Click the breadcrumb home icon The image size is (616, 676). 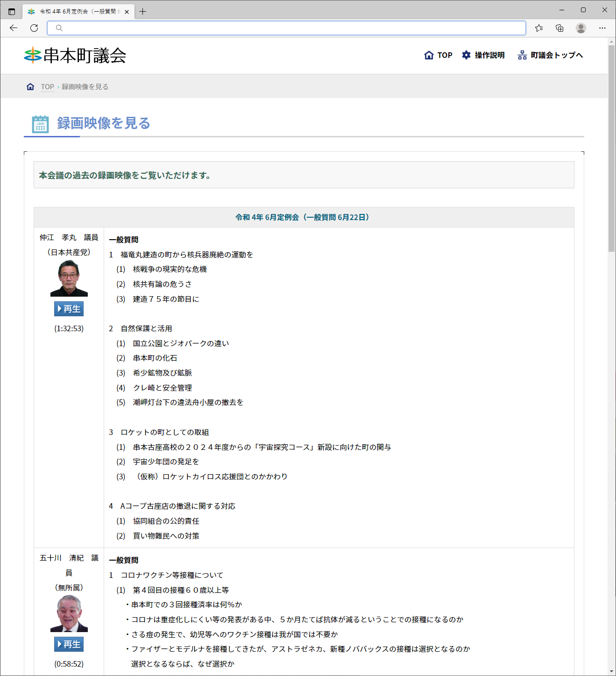30,87
